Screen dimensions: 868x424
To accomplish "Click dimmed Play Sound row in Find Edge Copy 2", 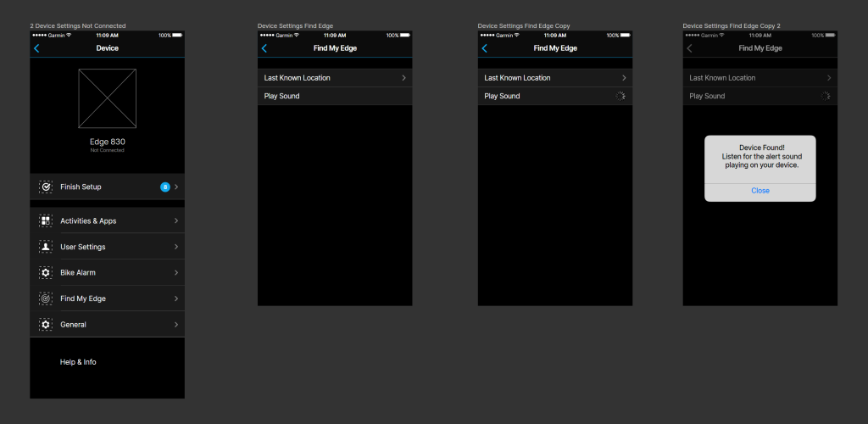I will pyautogui.click(x=760, y=97).
